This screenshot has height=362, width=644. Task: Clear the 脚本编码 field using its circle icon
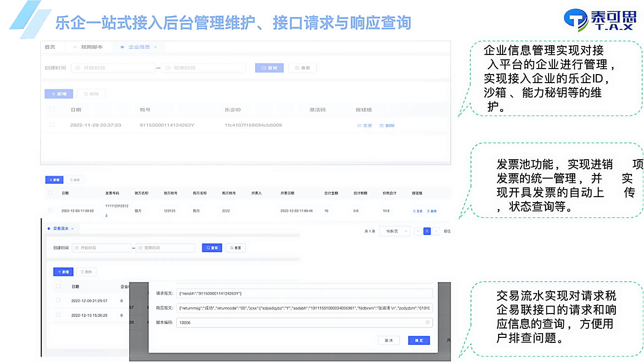(428, 322)
